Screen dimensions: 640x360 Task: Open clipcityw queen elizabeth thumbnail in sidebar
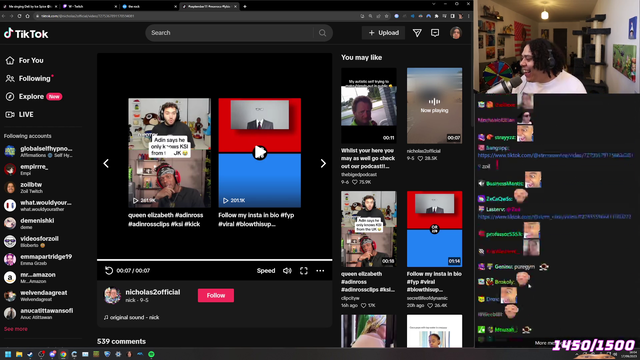pos(369,229)
